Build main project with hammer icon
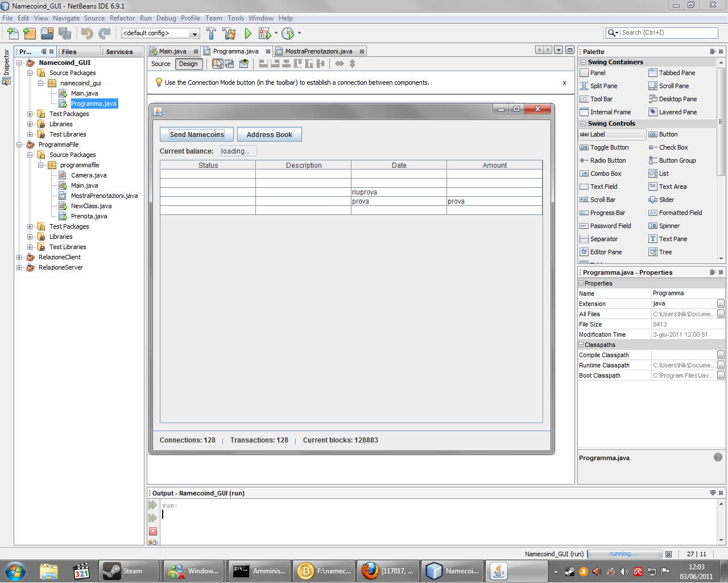The width and height of the screenshot is (728, 583). 211,34
